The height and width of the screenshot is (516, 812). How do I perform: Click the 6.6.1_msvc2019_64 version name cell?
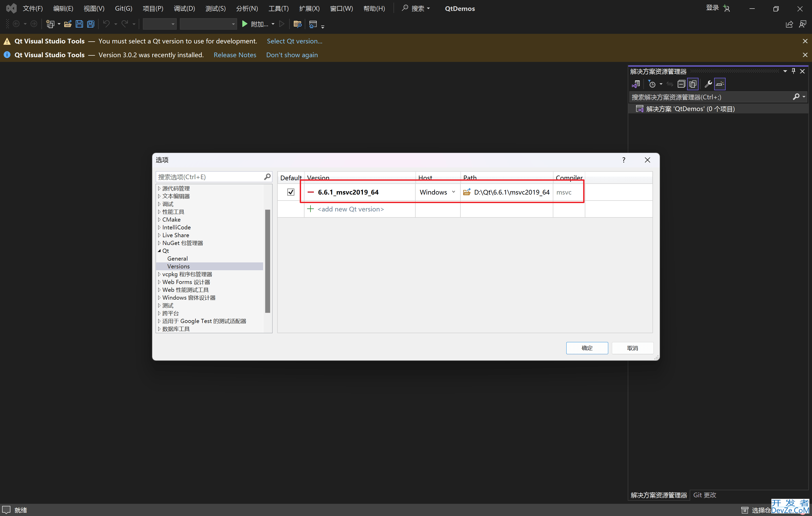point(348,192)
